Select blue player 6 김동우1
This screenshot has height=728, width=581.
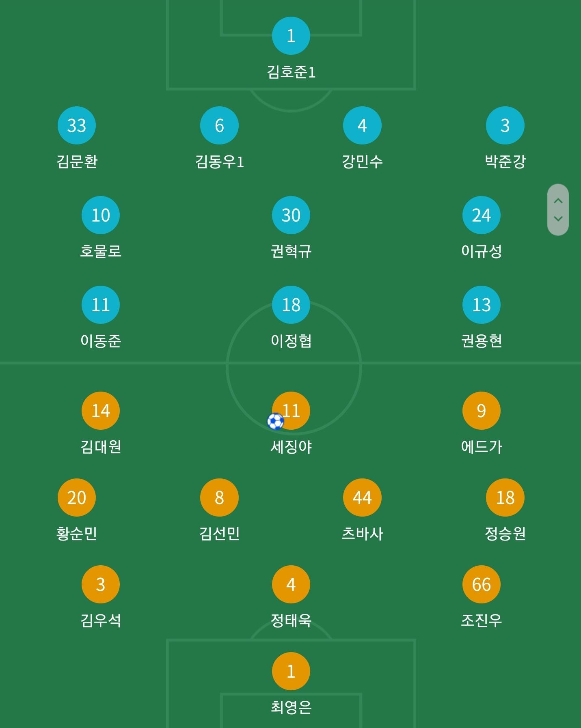tap(219, 125)
